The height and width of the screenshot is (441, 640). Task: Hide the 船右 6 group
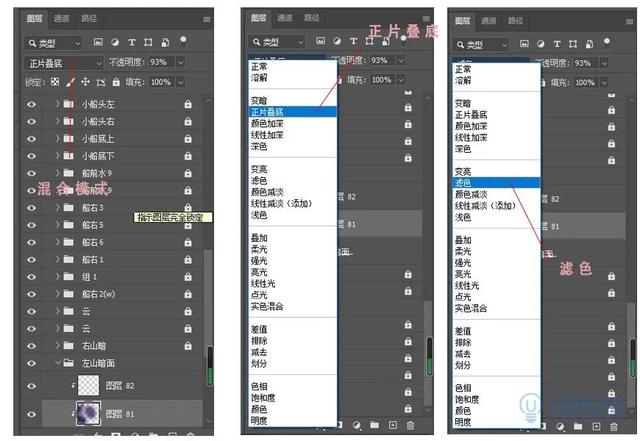coord(31,242)
